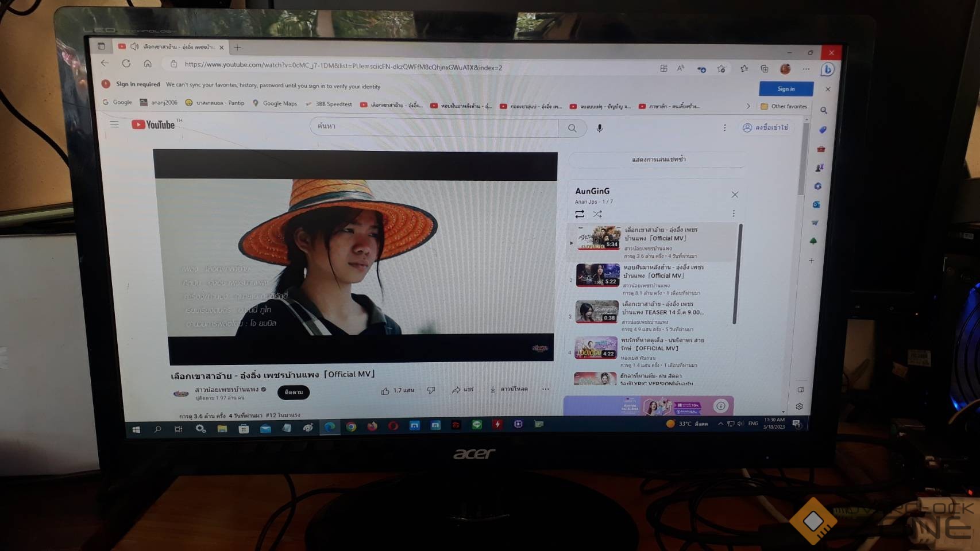Screen dimensions: 980x551
Task: Go to the browser home page
Action: (148, 64)
